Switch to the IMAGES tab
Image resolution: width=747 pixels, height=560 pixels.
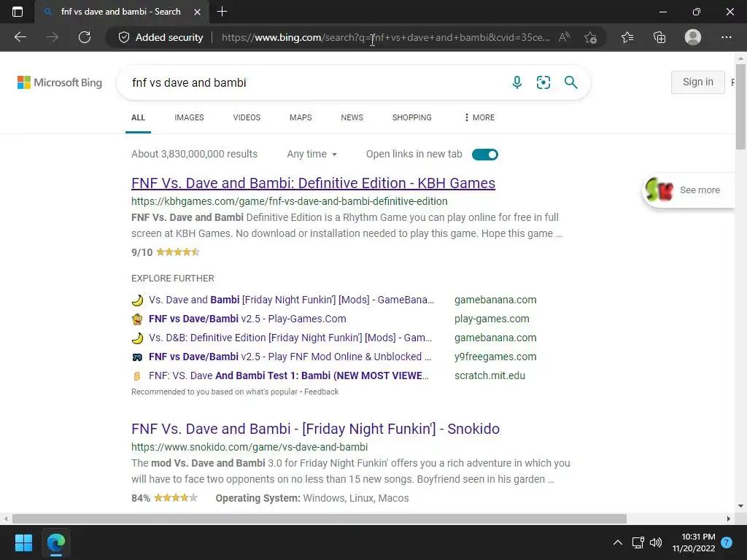click(x=189, y=117)
